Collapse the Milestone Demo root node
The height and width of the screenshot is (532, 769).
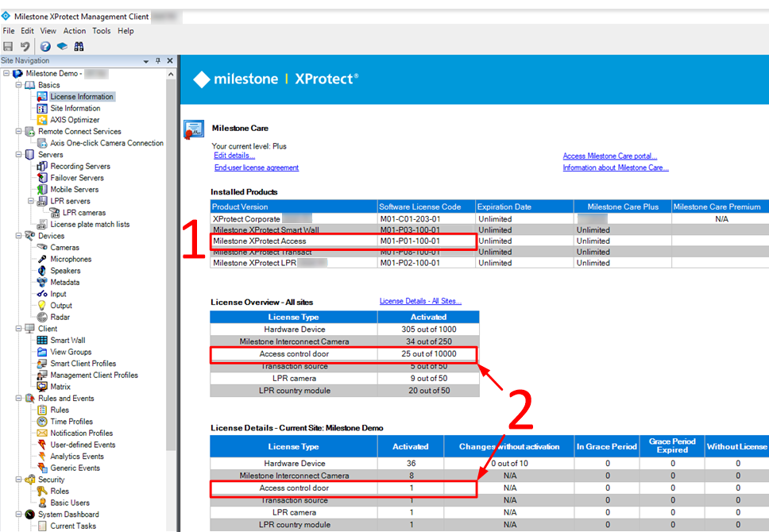point(6,74)
